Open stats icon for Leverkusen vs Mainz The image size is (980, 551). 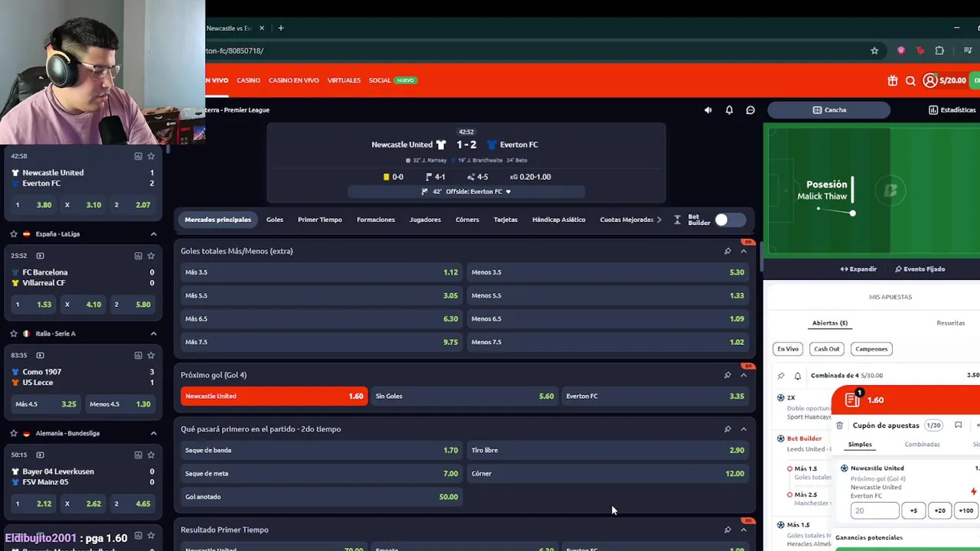click(x=138, y=455)
